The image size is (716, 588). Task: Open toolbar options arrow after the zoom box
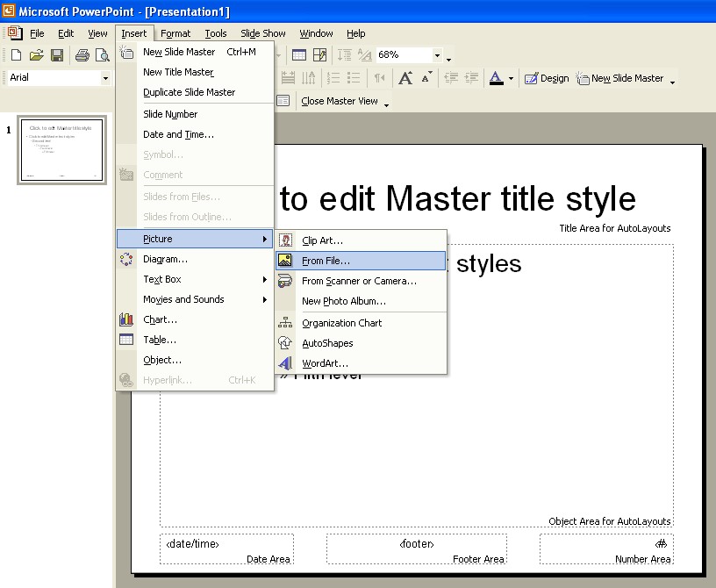pyautogui.click(x=449, y=58)
